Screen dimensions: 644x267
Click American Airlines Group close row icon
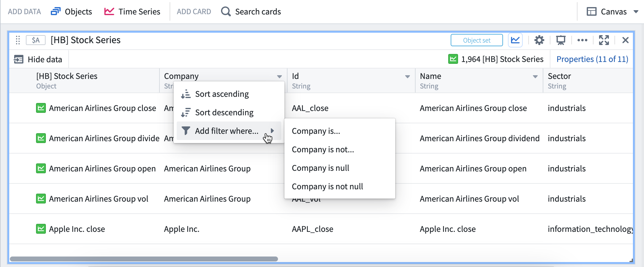click(x=41, y=108)
